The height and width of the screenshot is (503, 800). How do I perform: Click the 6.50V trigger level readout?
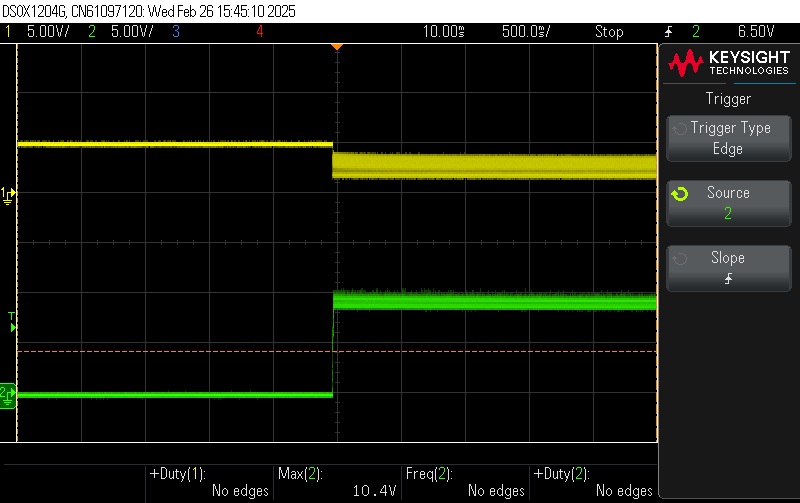(x=756, y=32)
